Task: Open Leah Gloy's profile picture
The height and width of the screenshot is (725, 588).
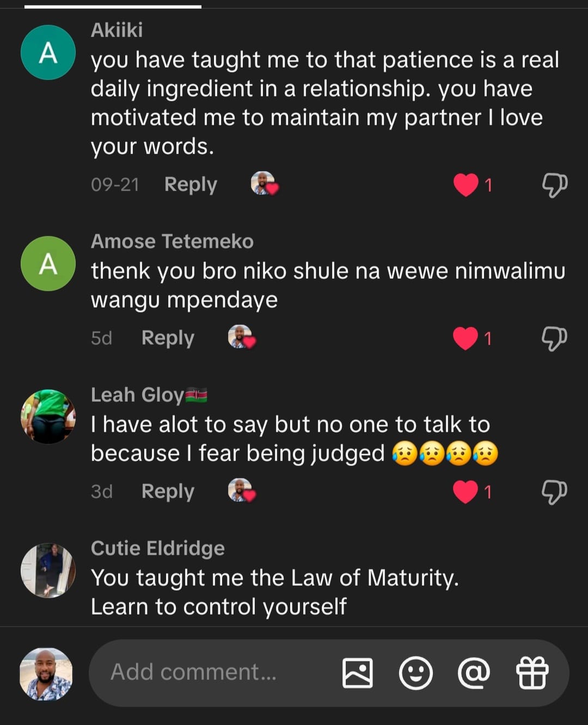Action: point(48,417)
